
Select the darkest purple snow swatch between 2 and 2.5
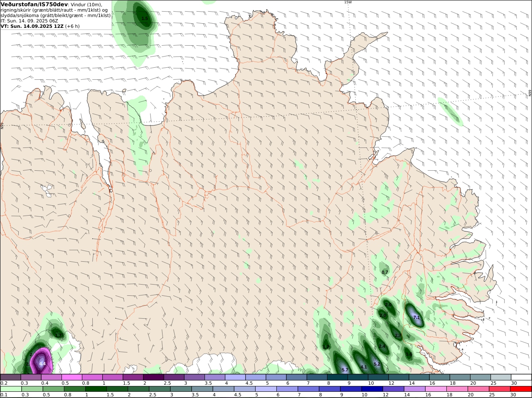[153, 377]
